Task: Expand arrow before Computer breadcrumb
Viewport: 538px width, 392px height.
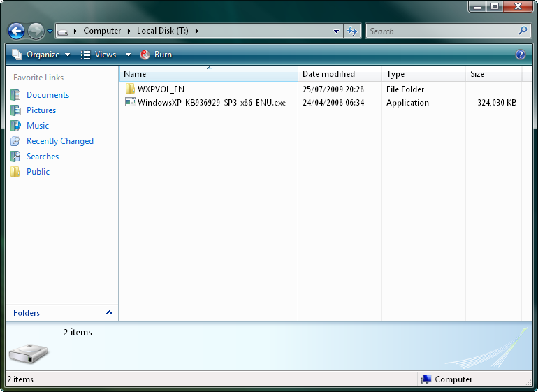Action: click(x=75, y=31)
